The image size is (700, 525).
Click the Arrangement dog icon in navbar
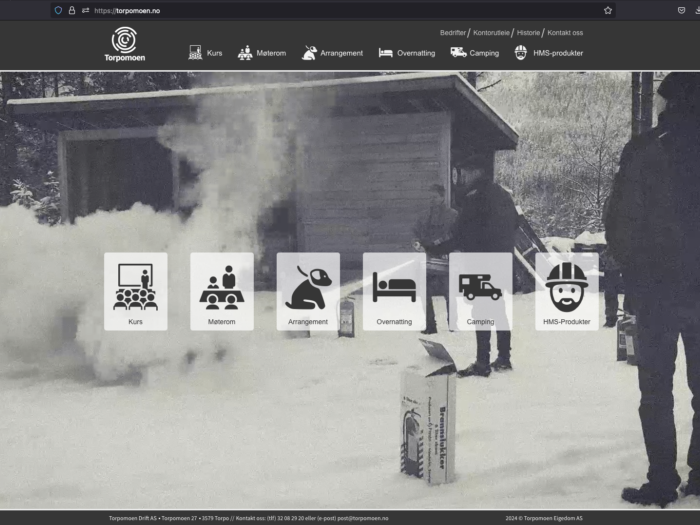pyautogui.click(x=309, y=53)
